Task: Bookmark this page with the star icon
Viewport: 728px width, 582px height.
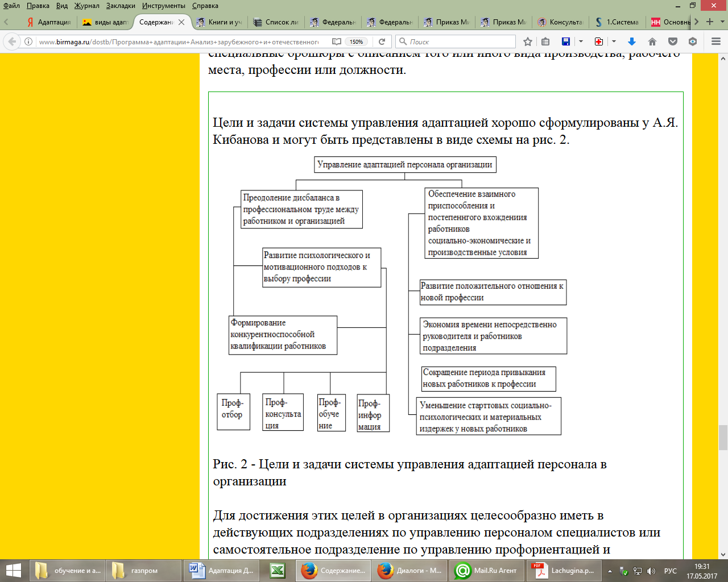Action: click(528, 41)
